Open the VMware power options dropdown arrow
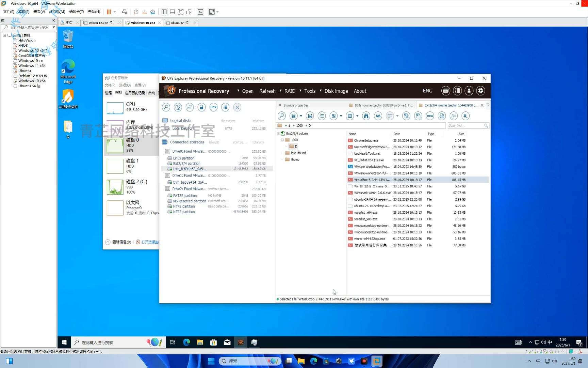The width and height of the screenshot is (588, 368). 115,12
